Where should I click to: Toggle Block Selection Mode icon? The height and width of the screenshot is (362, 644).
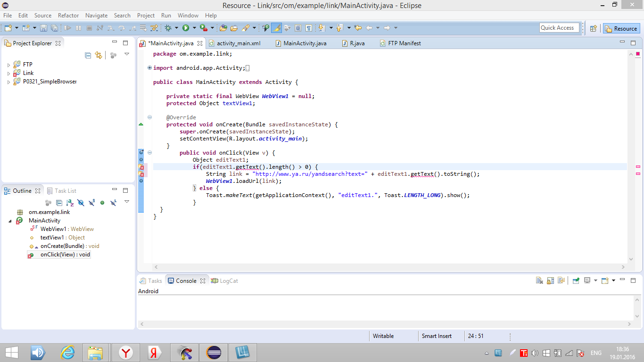[x=298, y=28]
